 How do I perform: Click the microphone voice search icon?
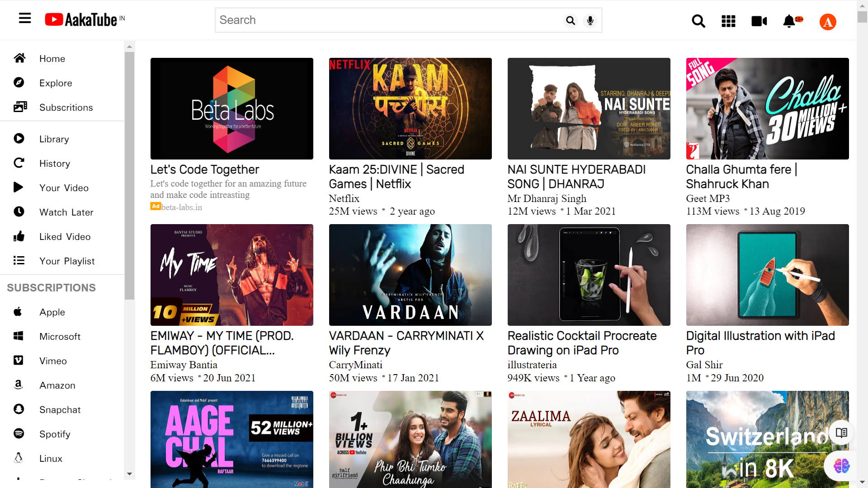pos(590,21)
